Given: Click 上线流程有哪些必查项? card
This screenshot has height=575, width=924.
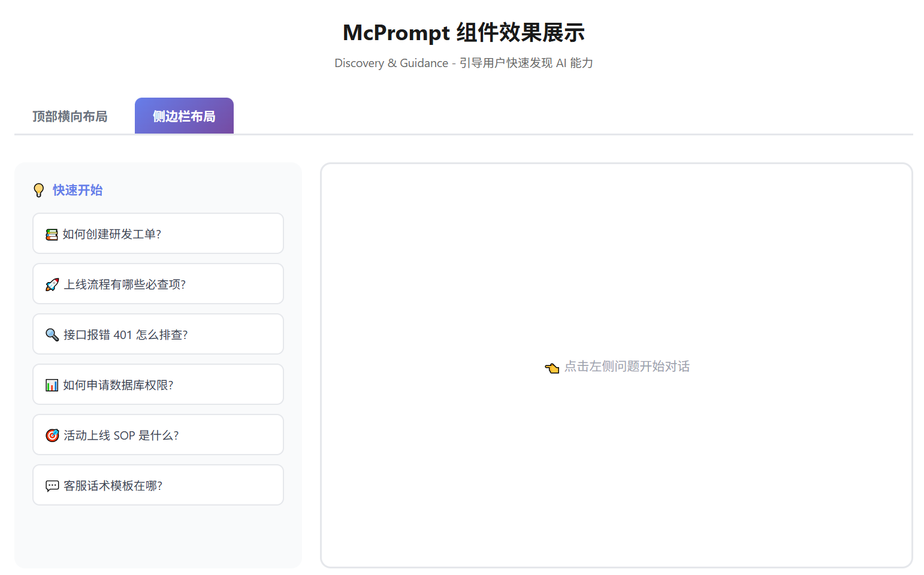Looking at the screenshot, I should 158,284.
